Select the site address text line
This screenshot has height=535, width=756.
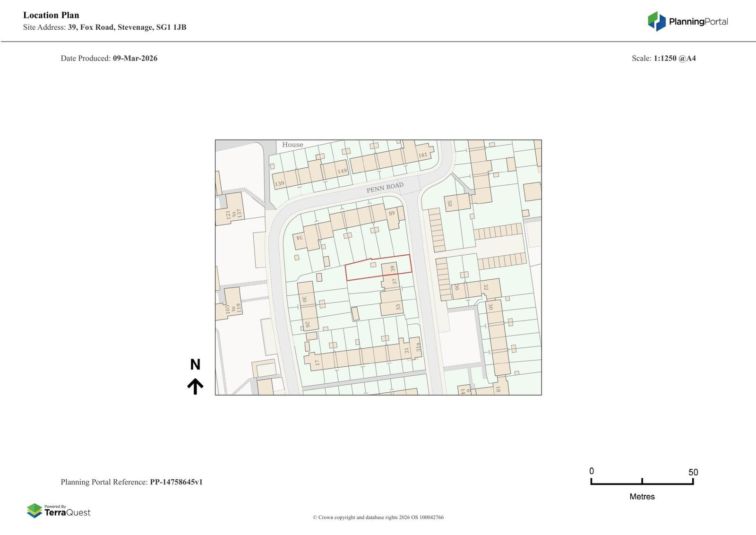(x=104, y=27)
